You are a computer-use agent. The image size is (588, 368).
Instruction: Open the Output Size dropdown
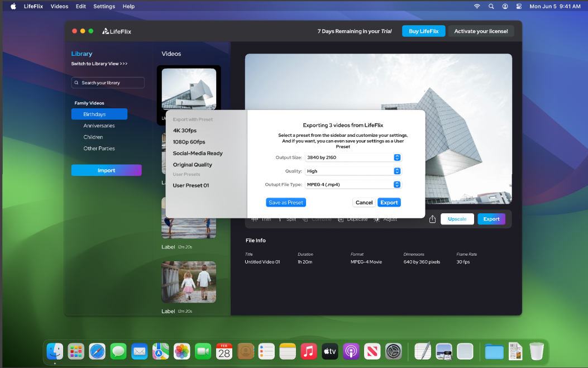(x=353, y=157)
